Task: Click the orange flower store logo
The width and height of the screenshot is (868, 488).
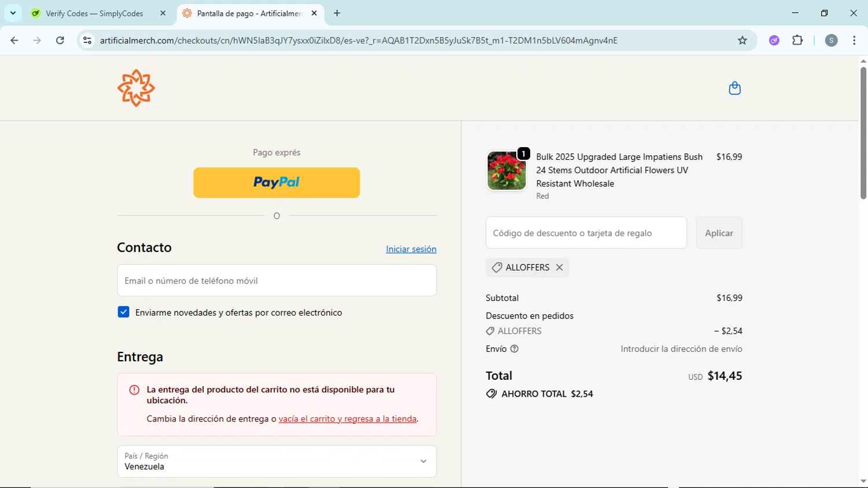Action: pos(136,88)
